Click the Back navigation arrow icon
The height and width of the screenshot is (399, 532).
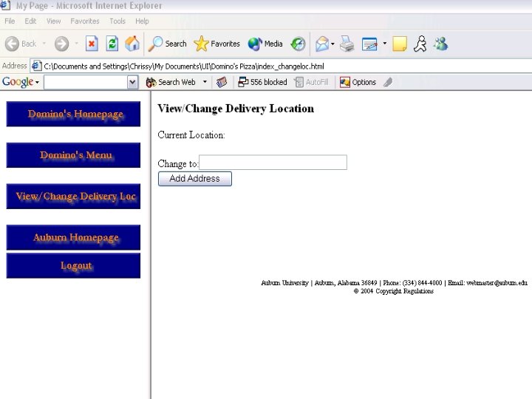13,44
